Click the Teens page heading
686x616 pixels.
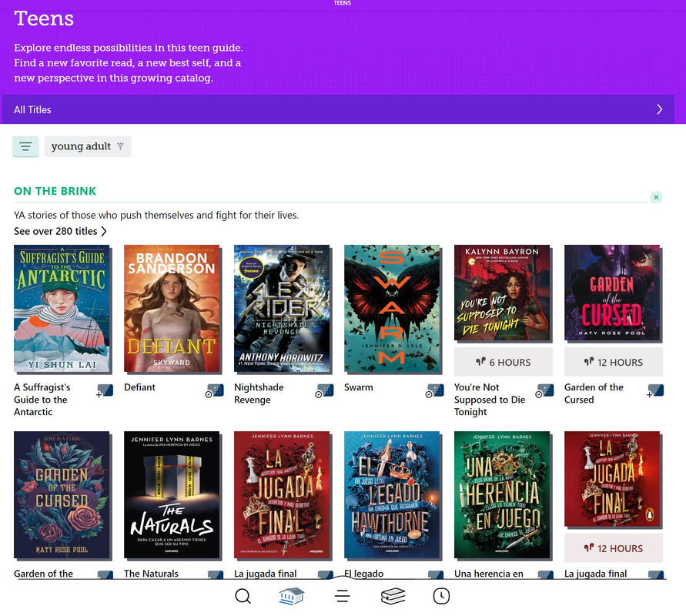point(44,18)
